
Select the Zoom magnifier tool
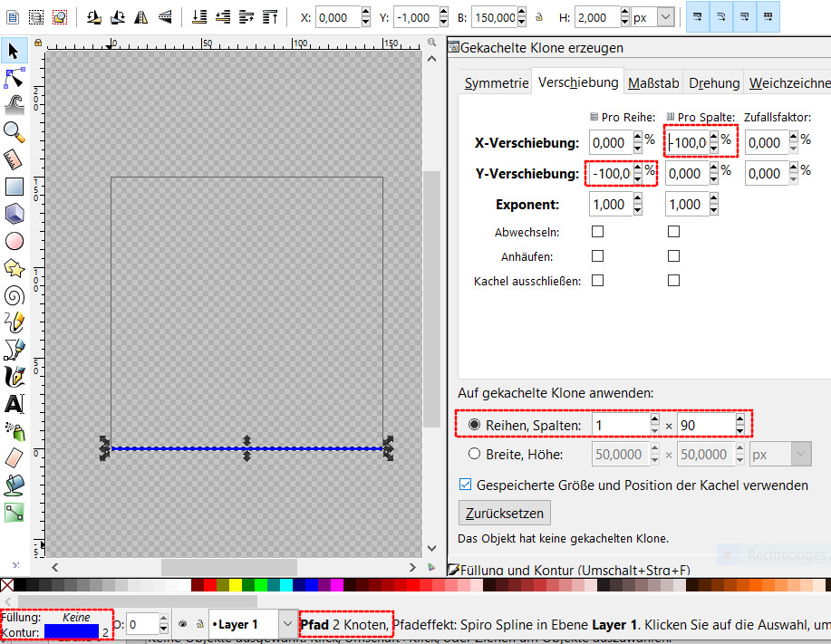[x=14, y=132]
